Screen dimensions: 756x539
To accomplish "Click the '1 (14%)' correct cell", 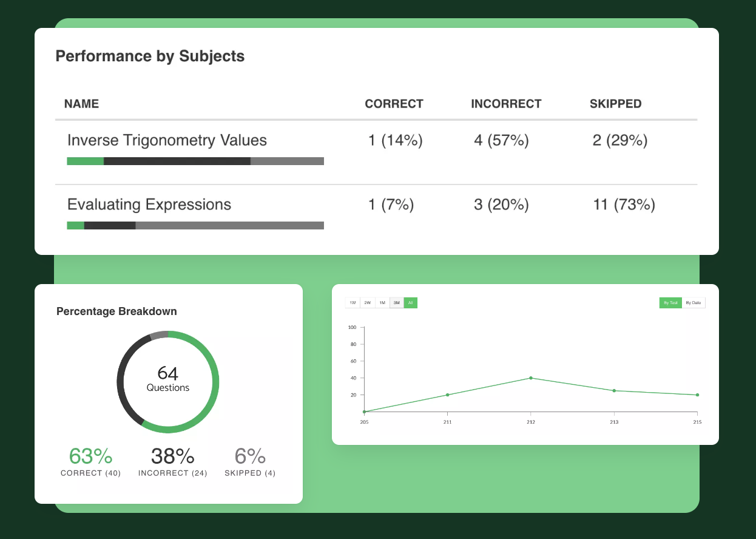I will [395, 141].
